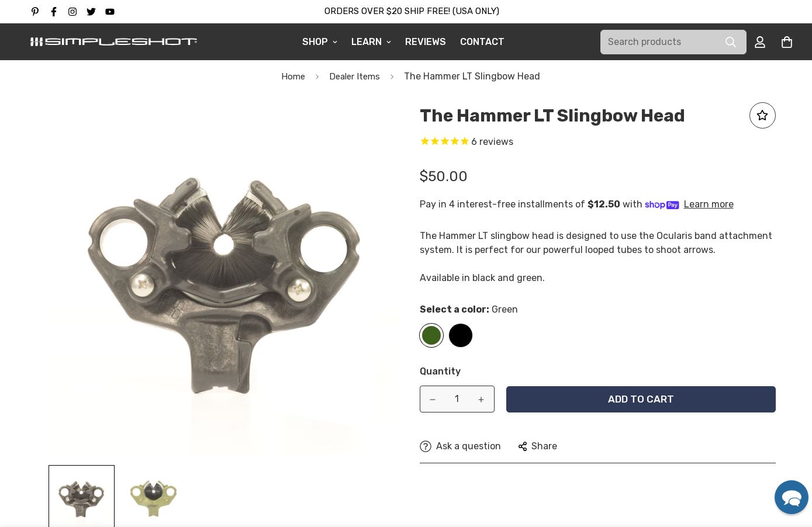Select the green color swatch
Viewport: 812px width, 527px height.
click(x=431, y=335)
